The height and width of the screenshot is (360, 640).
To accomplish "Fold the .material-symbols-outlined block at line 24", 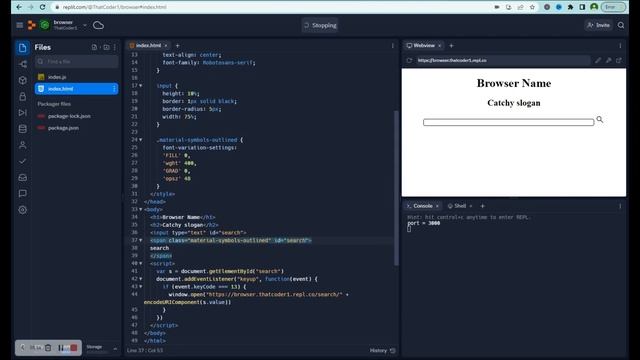I will (141, 140).
